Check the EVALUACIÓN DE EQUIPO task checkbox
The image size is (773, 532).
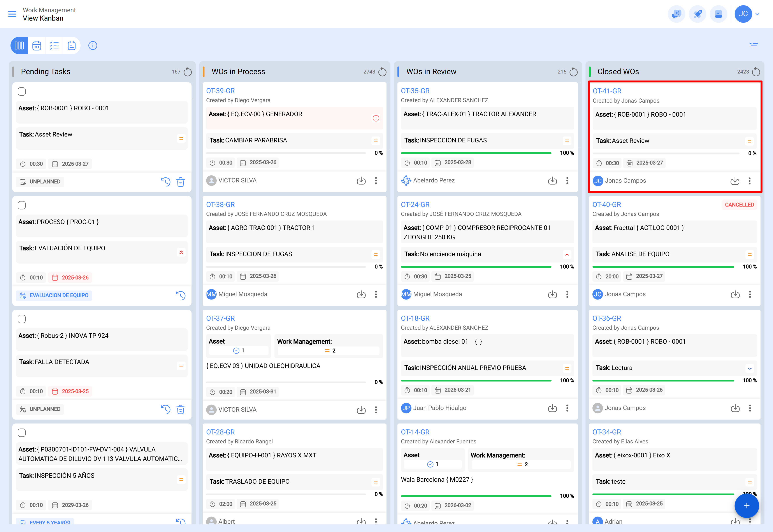point(22,205)
